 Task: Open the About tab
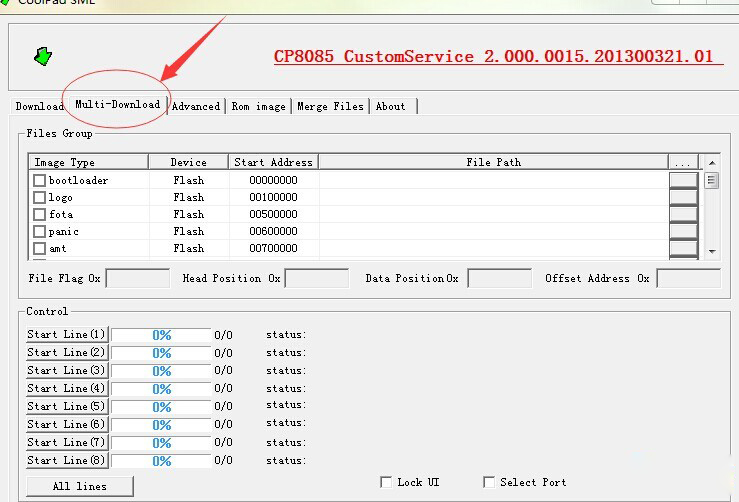(391, 106)
